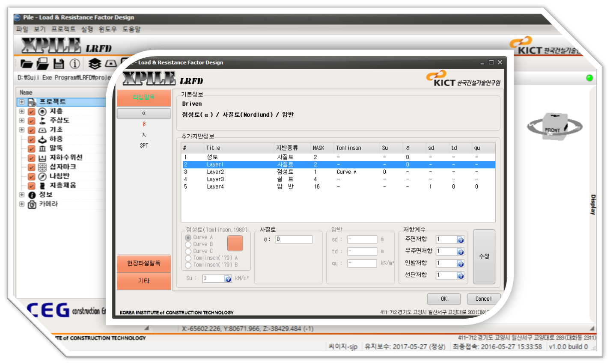Select the β method item
The image size is (610, 364).
[x=144, y=124]
